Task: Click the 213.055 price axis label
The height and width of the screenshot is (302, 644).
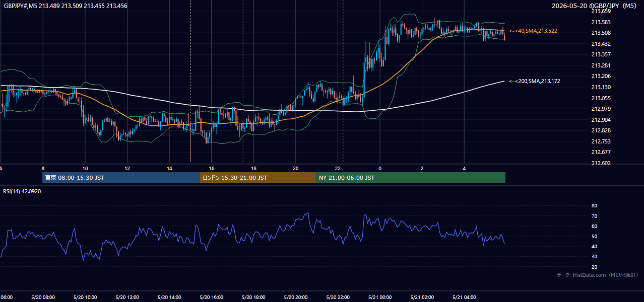Action: coord(601,98)
